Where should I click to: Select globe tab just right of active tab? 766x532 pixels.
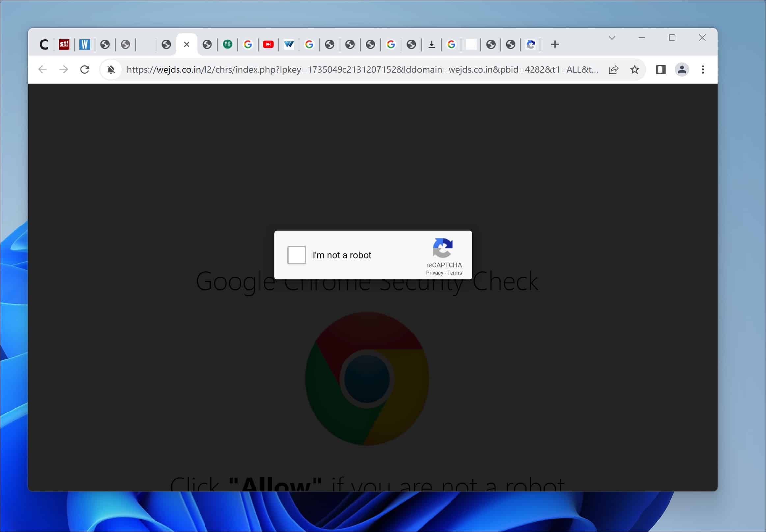(207, 44)
